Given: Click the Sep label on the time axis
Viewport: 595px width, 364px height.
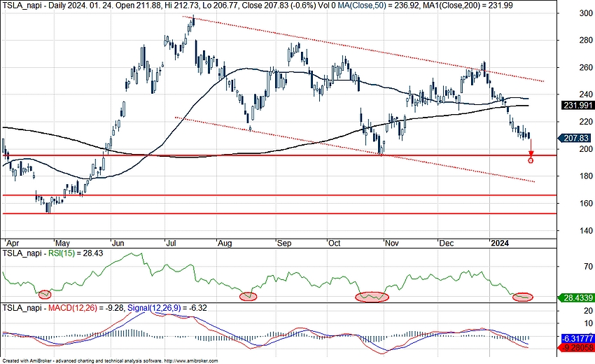Looking at the screenshot, I should (284, 244).
